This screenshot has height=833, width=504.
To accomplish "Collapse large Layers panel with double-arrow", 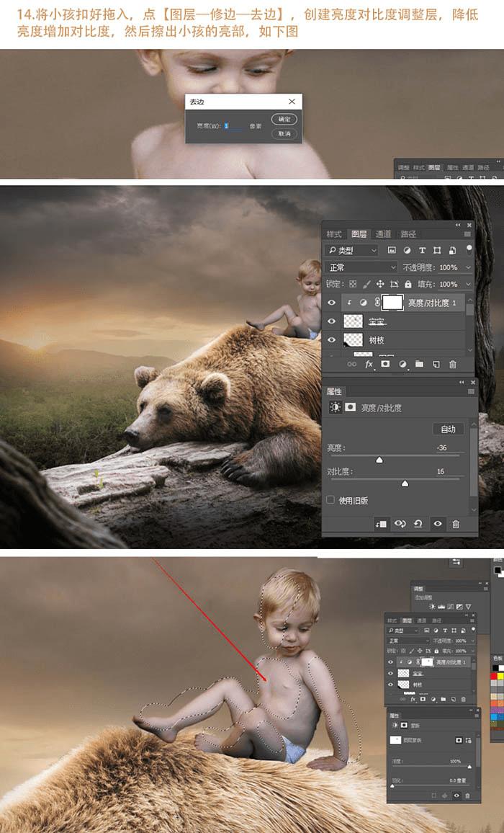I will click(459, 226).
